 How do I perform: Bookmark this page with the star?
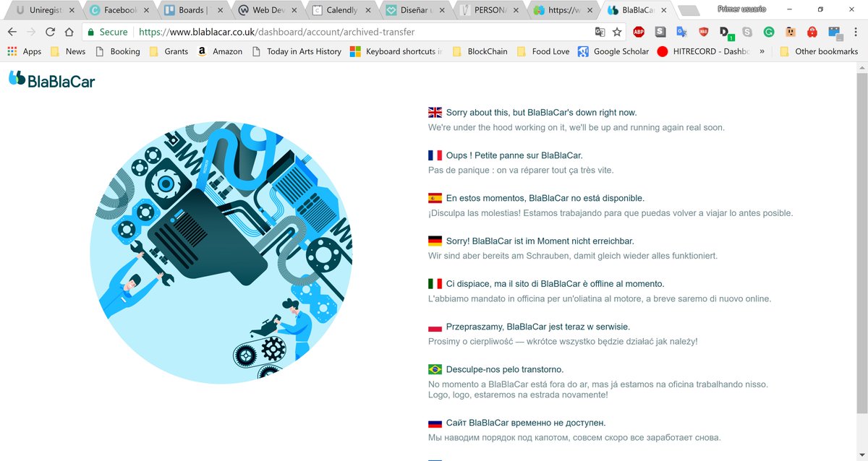pos(617,32)
